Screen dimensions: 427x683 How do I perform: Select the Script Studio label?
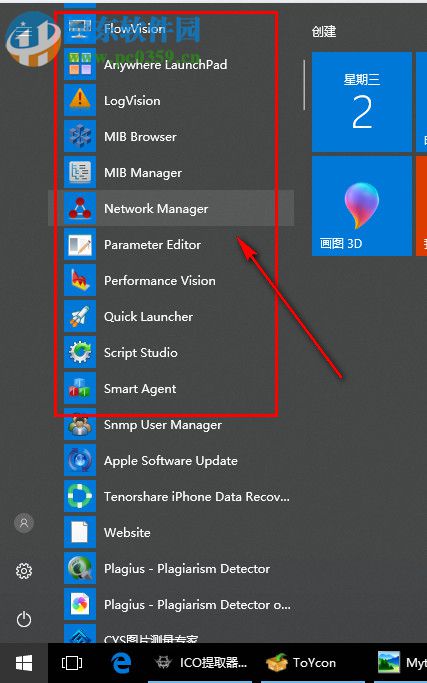click(140, 352)
